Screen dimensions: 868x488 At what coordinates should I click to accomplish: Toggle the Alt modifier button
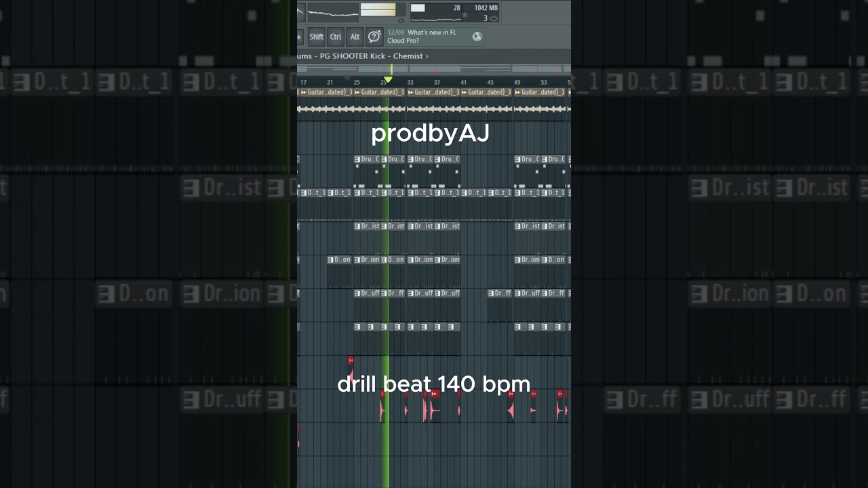click(x=355, y=37)
